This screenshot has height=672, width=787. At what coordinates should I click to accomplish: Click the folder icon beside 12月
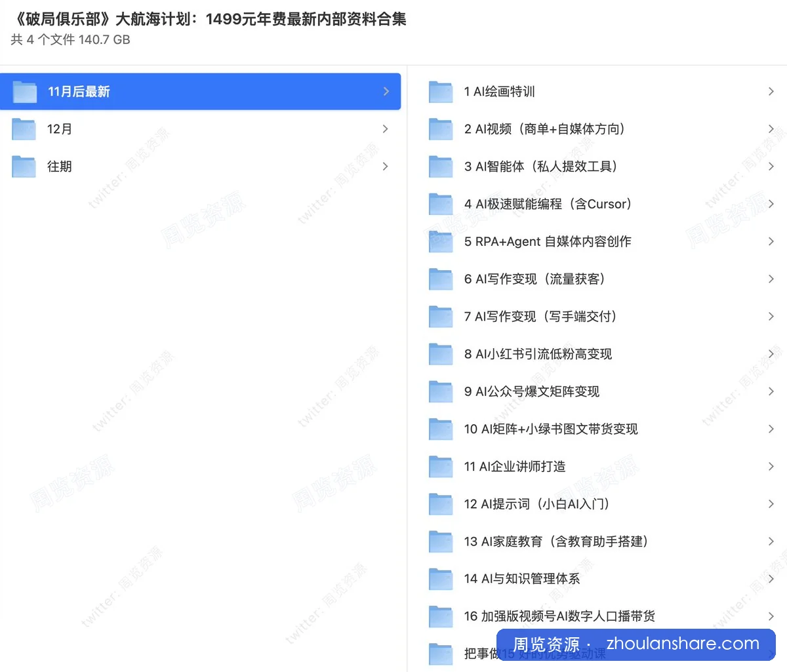24,129
